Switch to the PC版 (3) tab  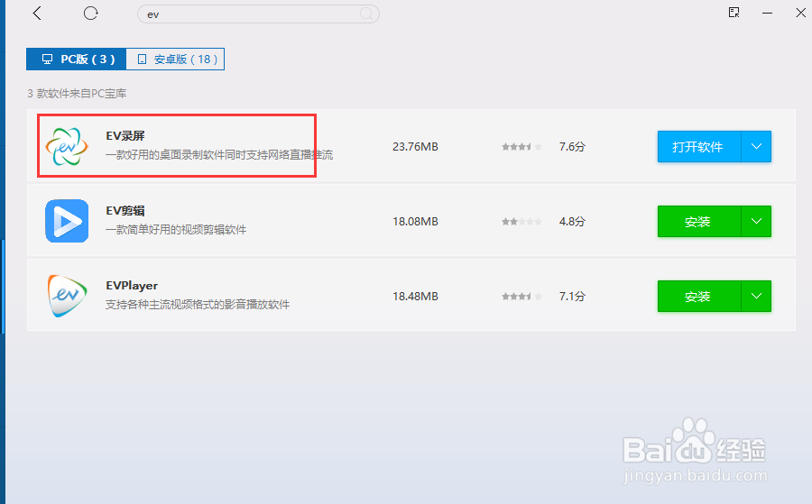point(76,59)
